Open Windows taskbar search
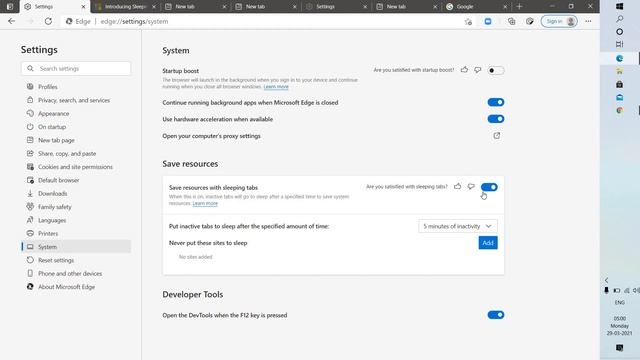This screenshot has width=640, height=360. point(620,19)
